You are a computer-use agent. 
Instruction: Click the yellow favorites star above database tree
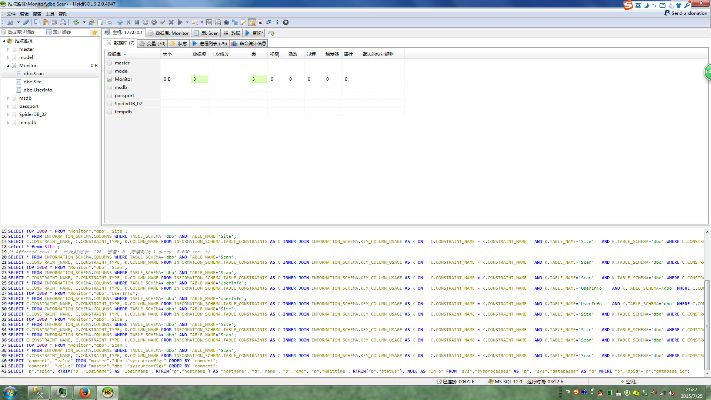point(93,32)
